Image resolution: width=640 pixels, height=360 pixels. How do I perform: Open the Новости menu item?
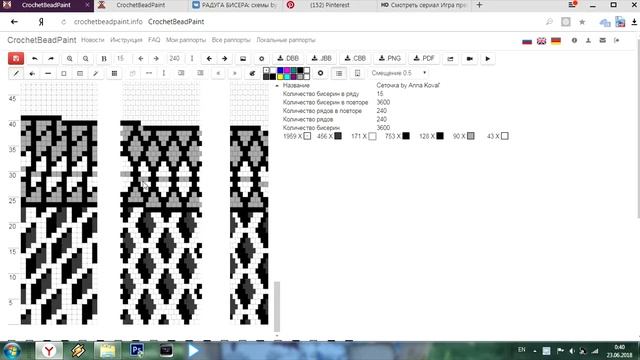tap(93, 40)
